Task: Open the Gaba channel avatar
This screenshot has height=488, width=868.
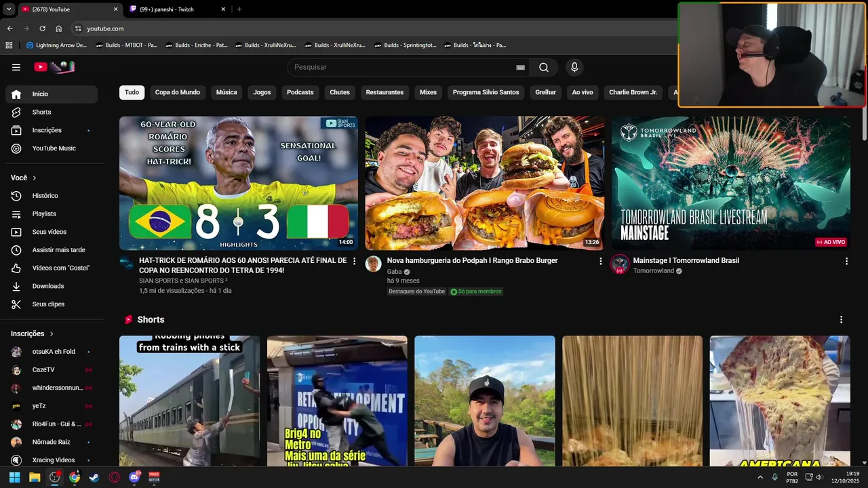Action: 373,264
